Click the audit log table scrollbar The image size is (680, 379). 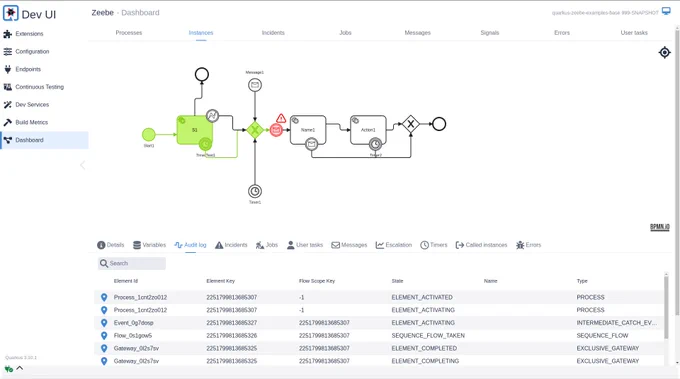coord(666,306)
